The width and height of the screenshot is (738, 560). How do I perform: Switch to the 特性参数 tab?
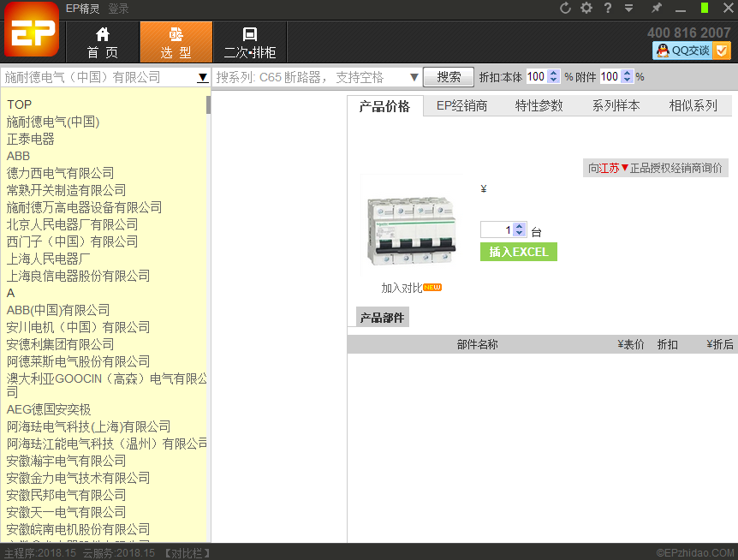click(x=539, y=106)
